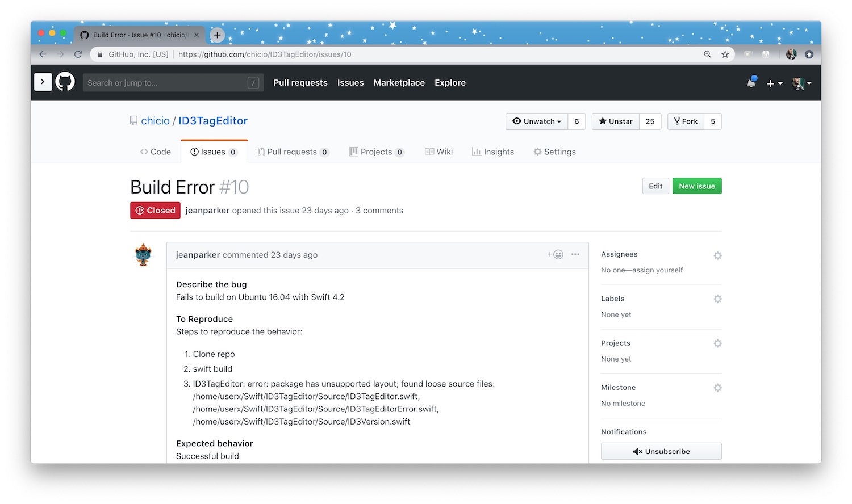Open jeanparker name in comment header
Image resolution: width=852 pixels, height=504 pixels.
click(198, 255)
